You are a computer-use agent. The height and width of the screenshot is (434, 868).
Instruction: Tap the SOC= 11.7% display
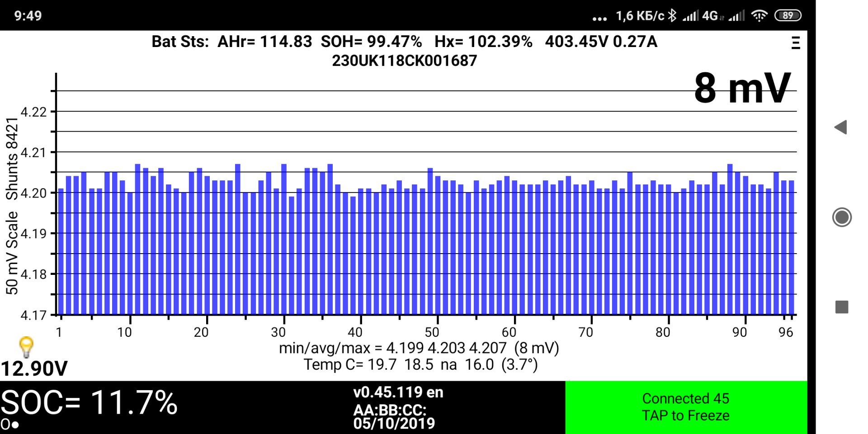(90, 402)
